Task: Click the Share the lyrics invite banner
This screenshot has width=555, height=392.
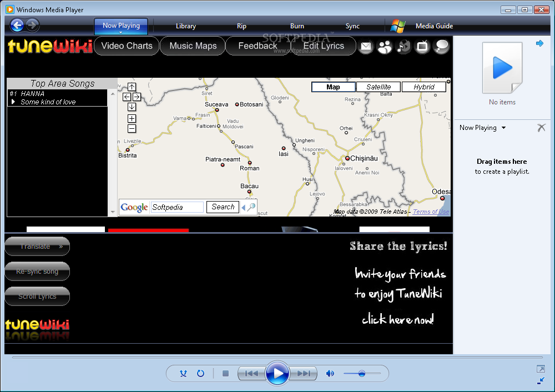Action: [399, 283]
